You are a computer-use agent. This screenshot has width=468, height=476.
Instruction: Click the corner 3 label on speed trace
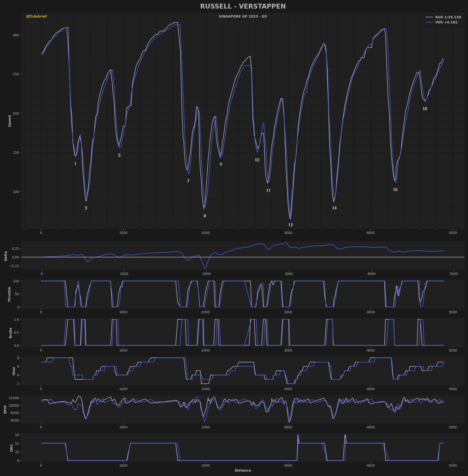click(x=86, y=208)
